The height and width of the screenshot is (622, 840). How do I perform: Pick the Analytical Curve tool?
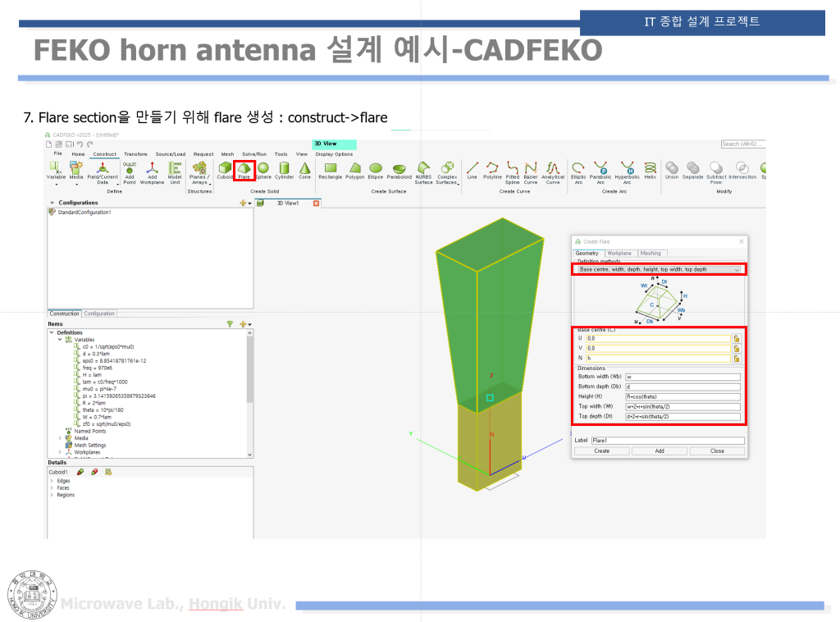click(x=553, y=173)
